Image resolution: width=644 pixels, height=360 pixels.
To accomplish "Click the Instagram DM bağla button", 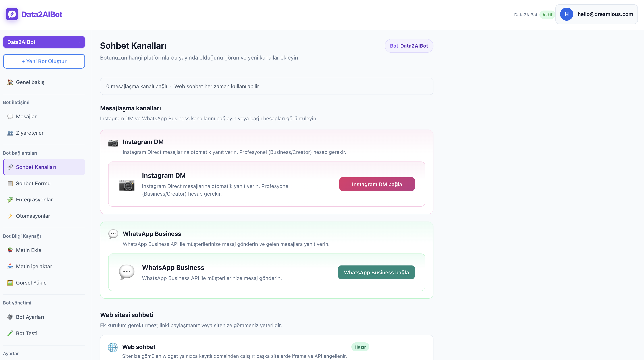I will (x=377, y=184).
